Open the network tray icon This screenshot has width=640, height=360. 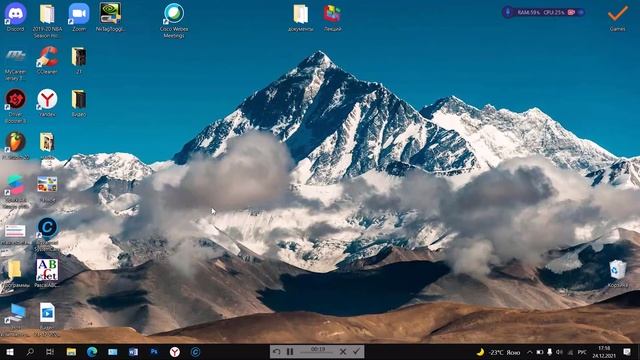pyautogui.click(x=570, y=352)
